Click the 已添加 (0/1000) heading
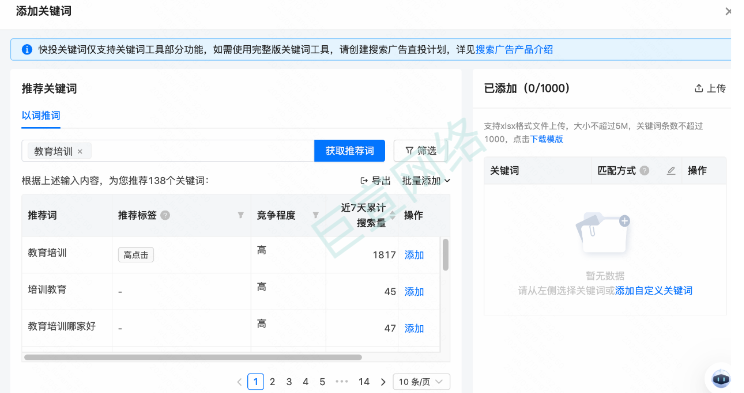This screenshot has height=393, width=744. click(527, 88)
